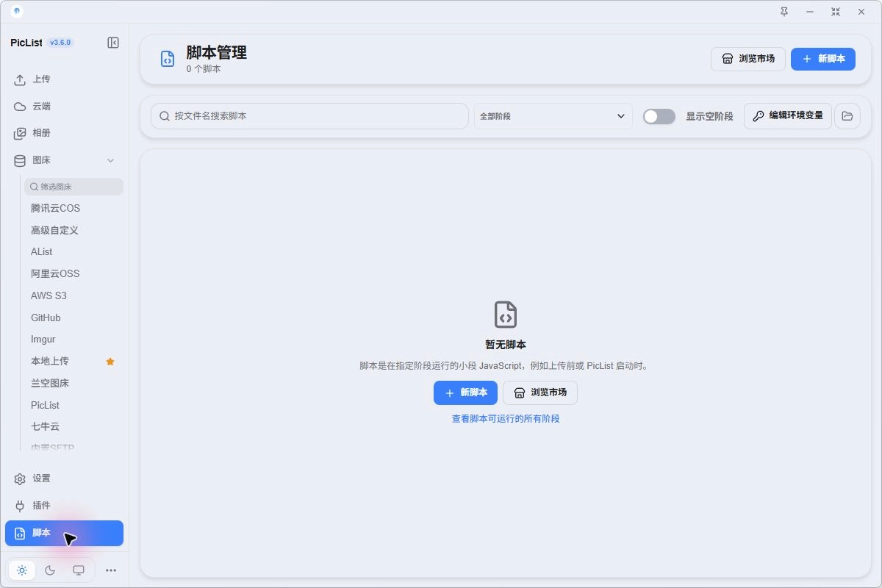The width and height of the screenshot is (882, 588).
Task: Click the top 新脚本 button
Action: pyautogui.click(x=823, y=59)
